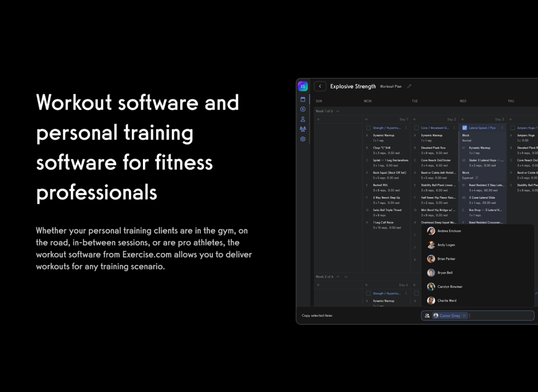
Task: Open the three-dot menu for Lateral Speed workout
Action: click(x=502, y=128)
